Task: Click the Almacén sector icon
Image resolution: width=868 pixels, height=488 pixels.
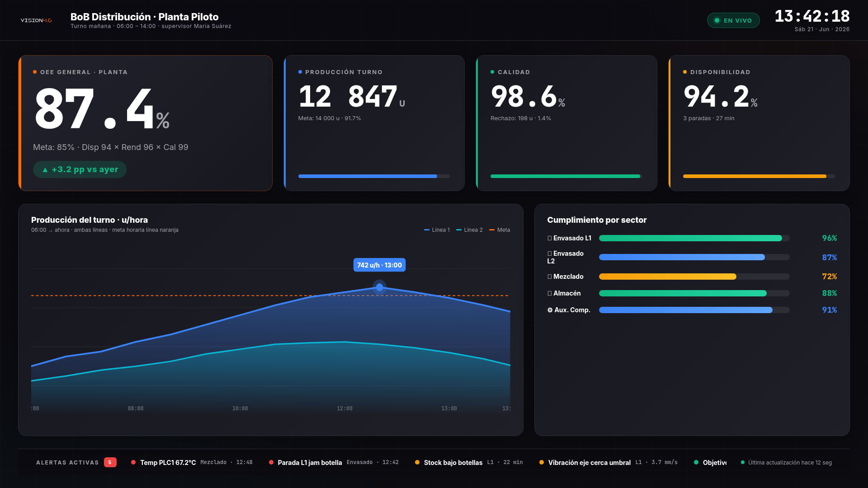Action: (550, 293)
